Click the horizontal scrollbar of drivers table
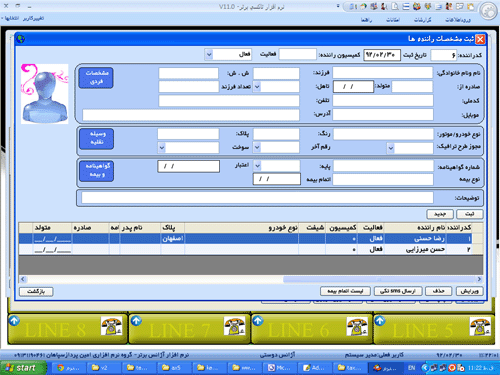 251,279
